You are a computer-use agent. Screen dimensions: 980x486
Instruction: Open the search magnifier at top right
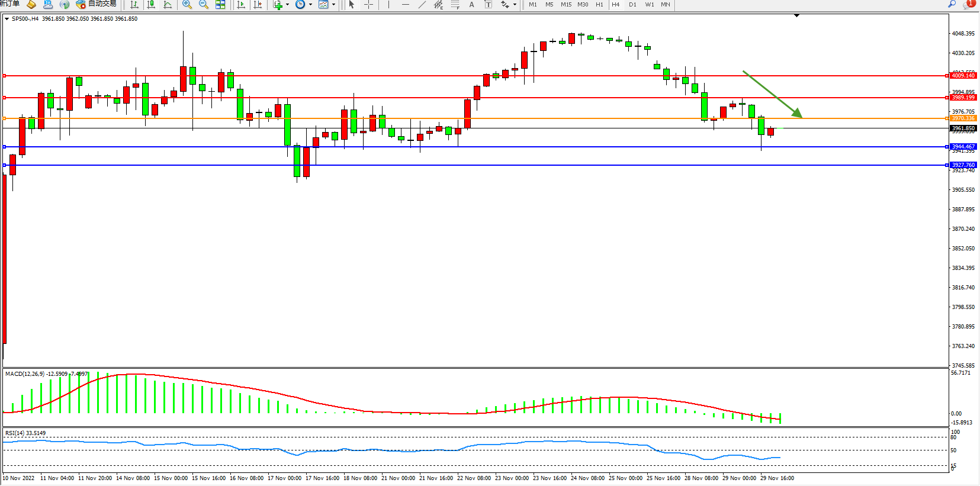[952, 4]
